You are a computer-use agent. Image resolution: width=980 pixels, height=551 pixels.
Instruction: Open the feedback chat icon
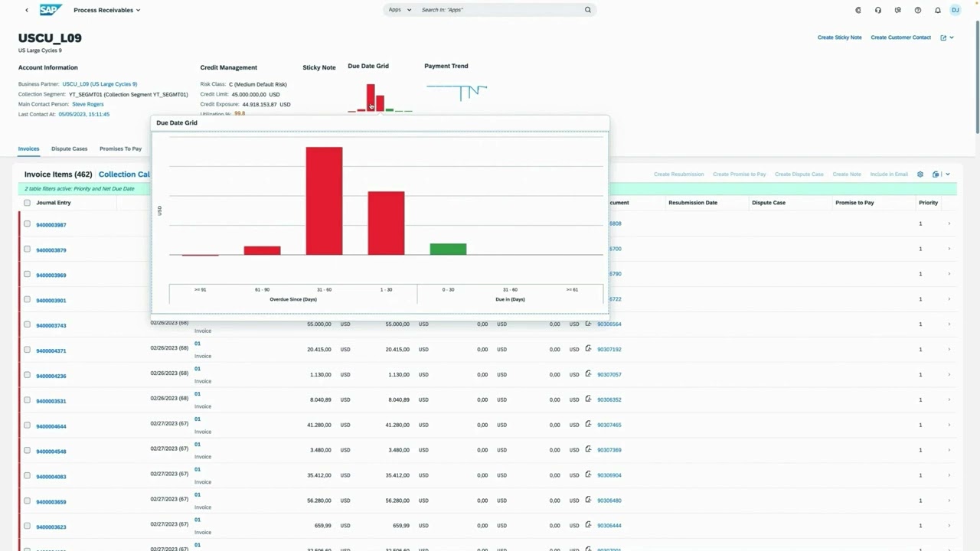pyautogui.click(x=898, y=10)
